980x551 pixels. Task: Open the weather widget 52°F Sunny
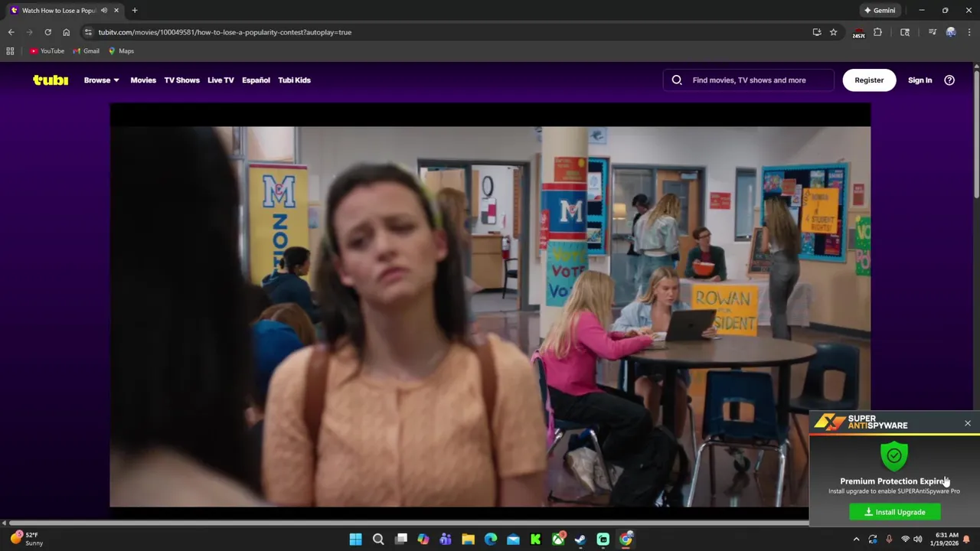tap(27, 540)
